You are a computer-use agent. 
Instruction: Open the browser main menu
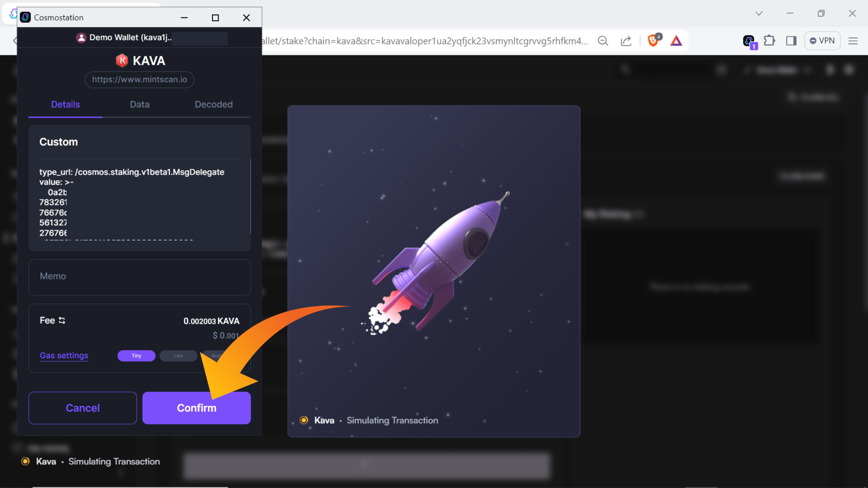[854, 41]
